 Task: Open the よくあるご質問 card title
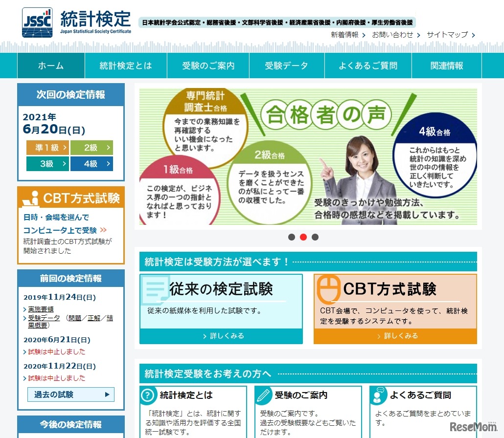click(420, 395)
